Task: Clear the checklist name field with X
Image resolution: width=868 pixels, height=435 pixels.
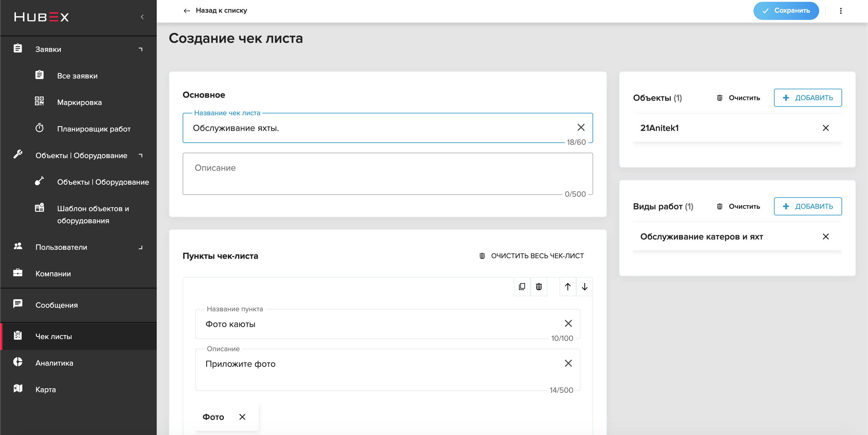Action: [x=581, y=128]
